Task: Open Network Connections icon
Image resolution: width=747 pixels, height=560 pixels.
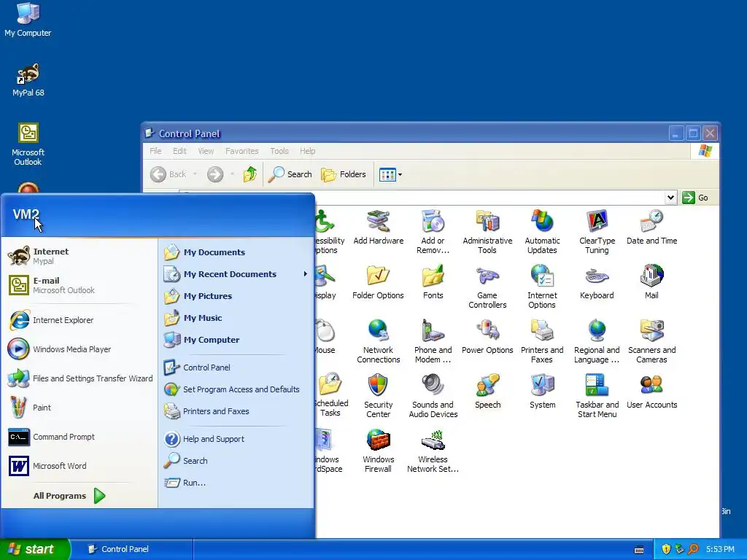Action: (379, 342)
